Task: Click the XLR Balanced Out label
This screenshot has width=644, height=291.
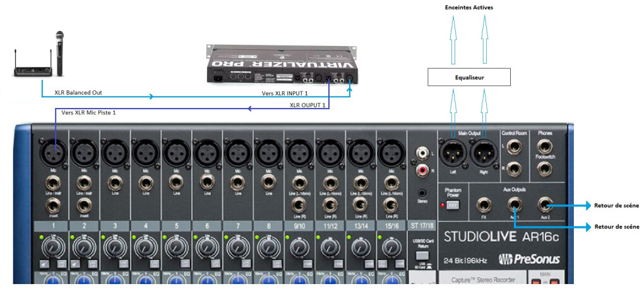Action: pyautogui.click(x=78, y=93)
